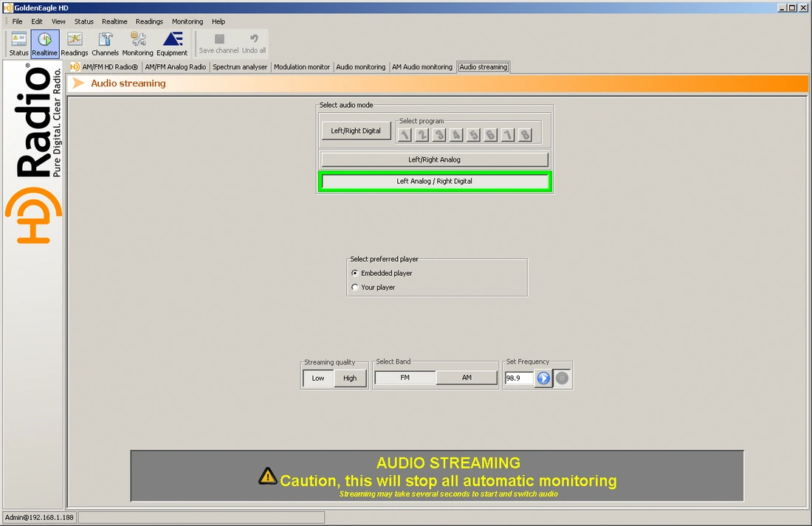Switch the band to AM
Viewport: 812px width, 526px height.
coord(467,377)
